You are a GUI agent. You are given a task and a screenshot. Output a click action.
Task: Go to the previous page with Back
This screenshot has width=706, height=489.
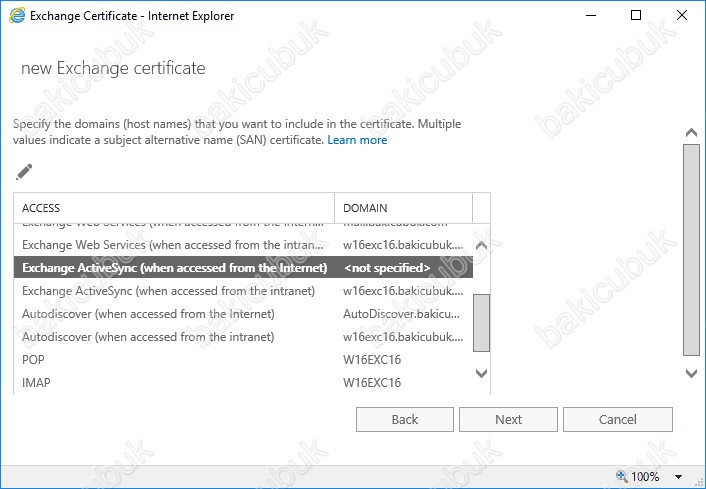click(405, 420)
